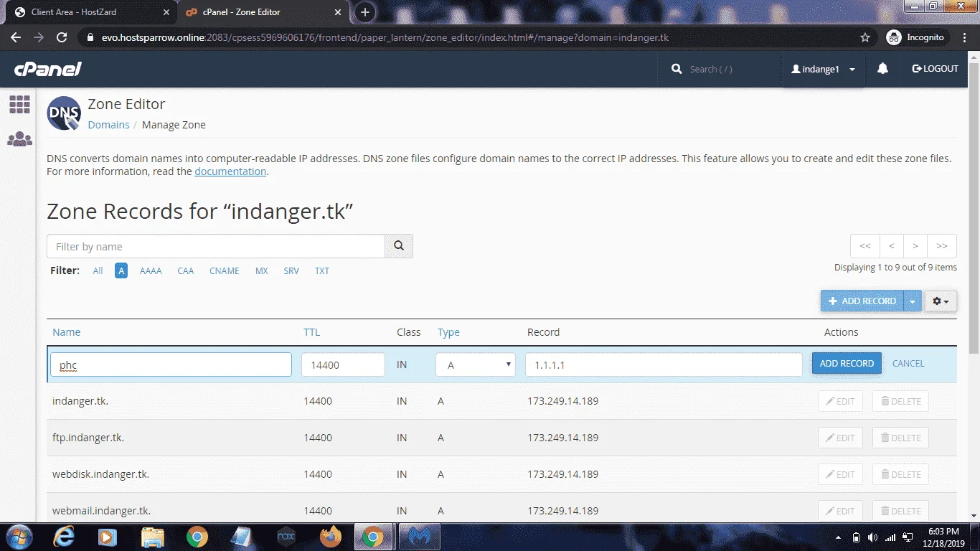Image resolution: width=980 pixels, height=551 pixels.
Task: Sort records by Name column
Action: (x=66, y=332)
